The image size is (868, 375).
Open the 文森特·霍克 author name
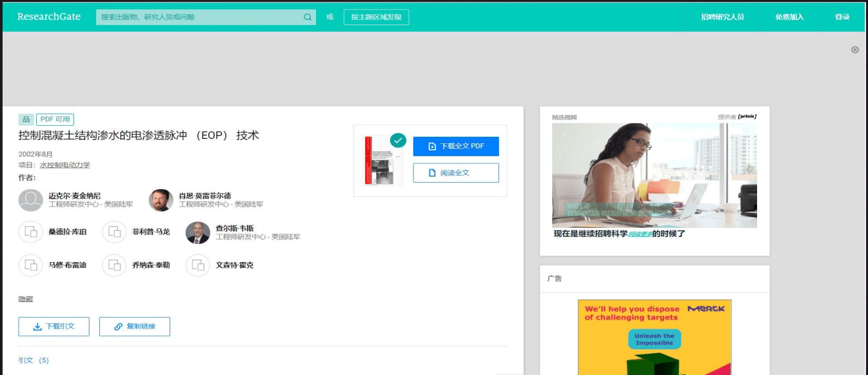click(x=235, y=265)
